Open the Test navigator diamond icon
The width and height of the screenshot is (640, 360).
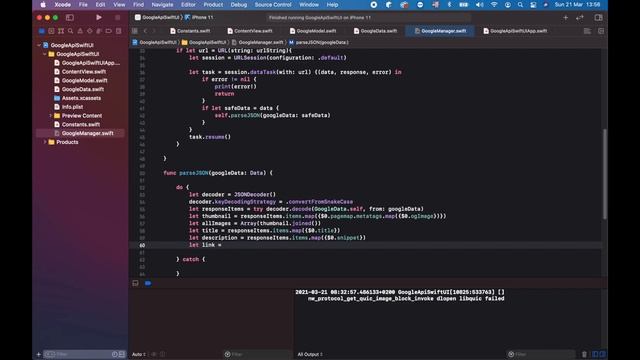point(89,31)
